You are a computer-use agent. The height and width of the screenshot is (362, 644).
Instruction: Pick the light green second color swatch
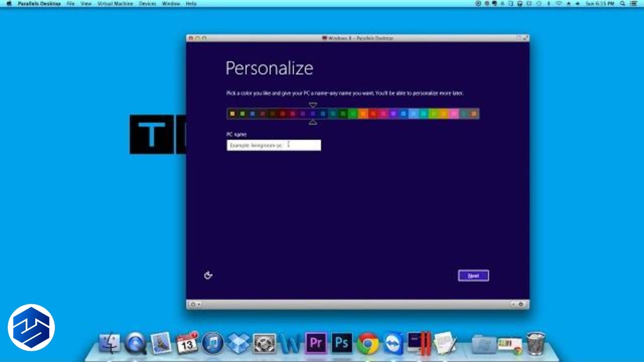(242, 114)
